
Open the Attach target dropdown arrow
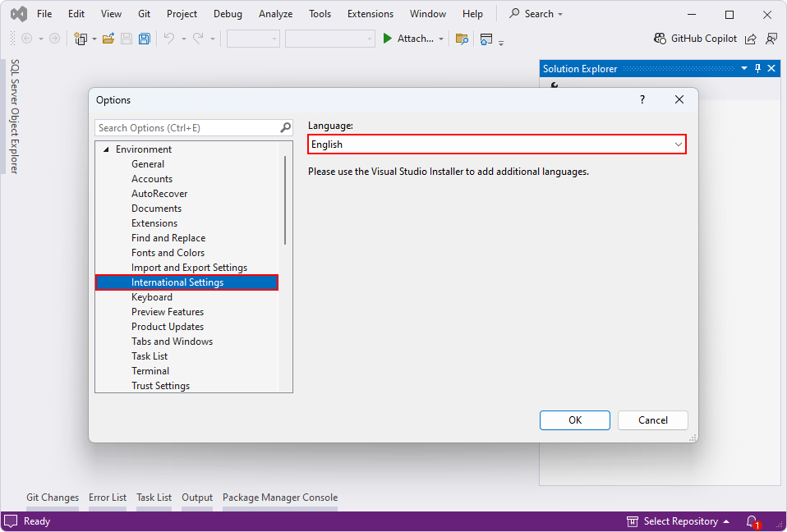(x=441, y=38)
